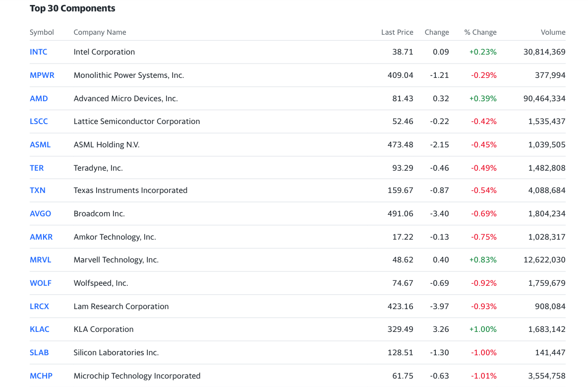588x387 pixels.
Task: Open the AMKR ticker link
Action: point(41,237)
